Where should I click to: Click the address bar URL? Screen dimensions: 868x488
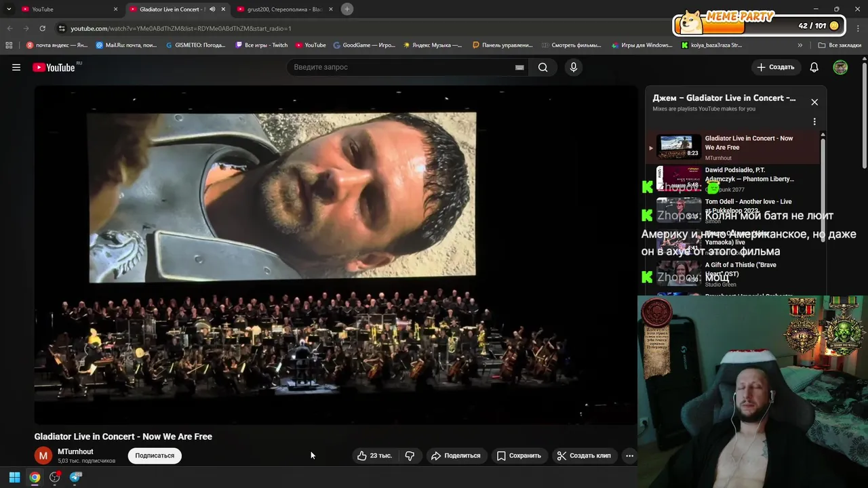tap(181, 28)
